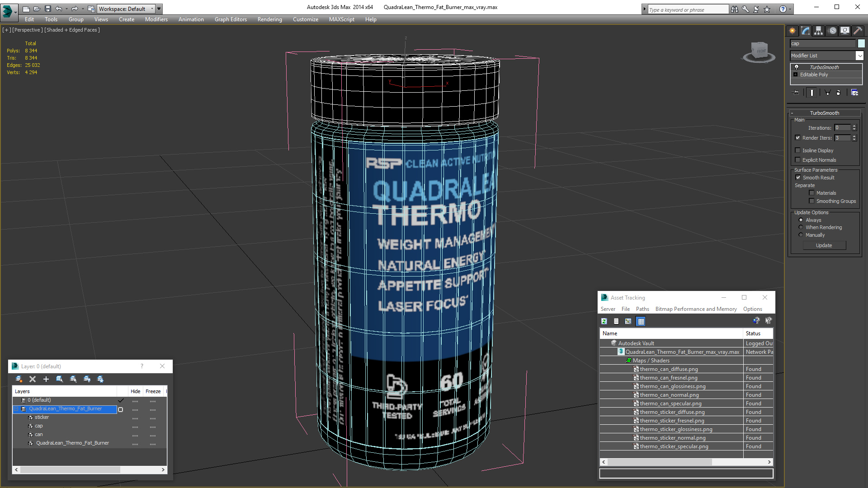Viewport: 868px width, 488px height.
Task: Select the sticker object in layers
Action: [x=42, y=418]
